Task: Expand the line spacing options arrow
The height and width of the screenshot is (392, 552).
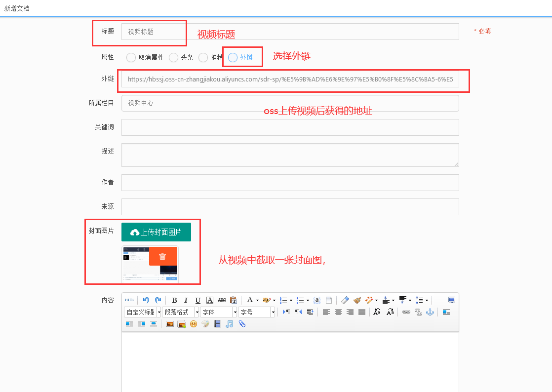Action: click(427, 301)
